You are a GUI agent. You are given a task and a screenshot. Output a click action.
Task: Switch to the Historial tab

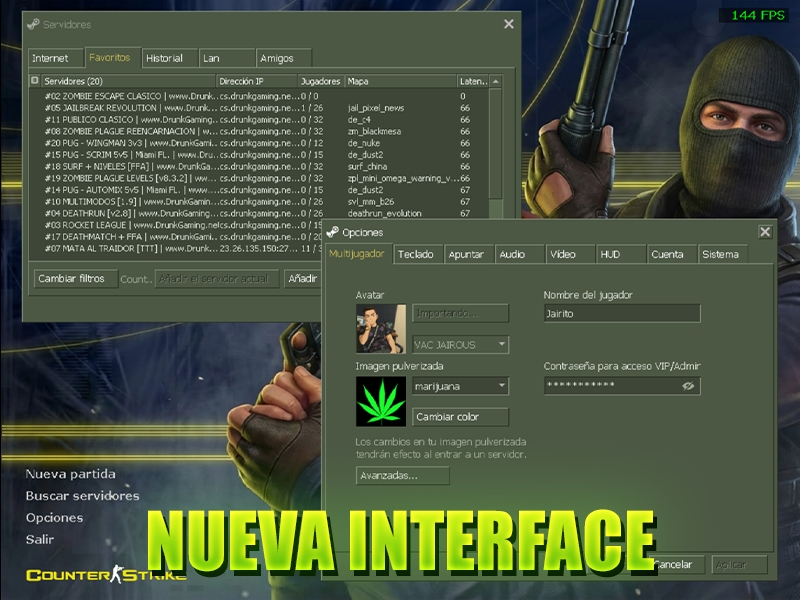tap(170, 58)
